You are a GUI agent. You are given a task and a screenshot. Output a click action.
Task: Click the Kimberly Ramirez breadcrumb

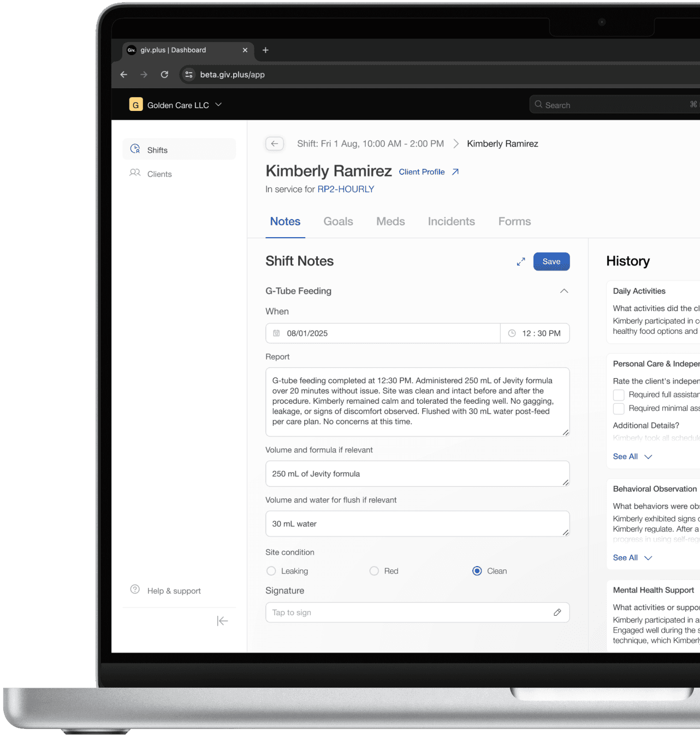tap(502, 144)
